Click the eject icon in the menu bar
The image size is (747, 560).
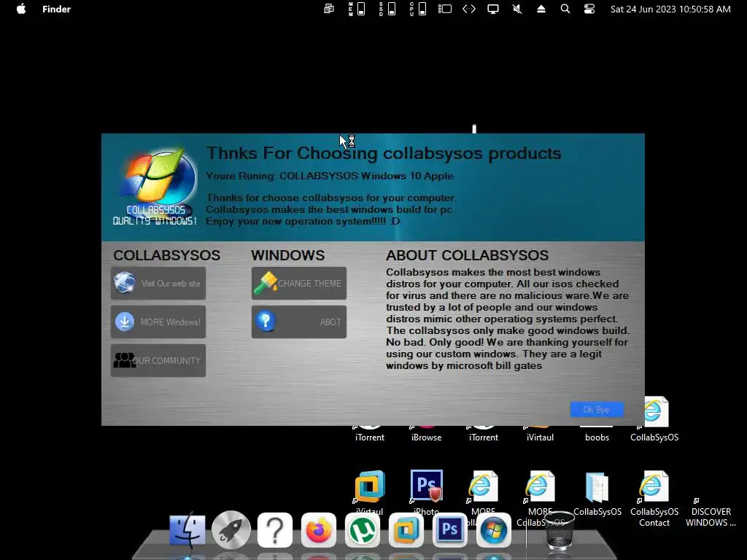541,9
